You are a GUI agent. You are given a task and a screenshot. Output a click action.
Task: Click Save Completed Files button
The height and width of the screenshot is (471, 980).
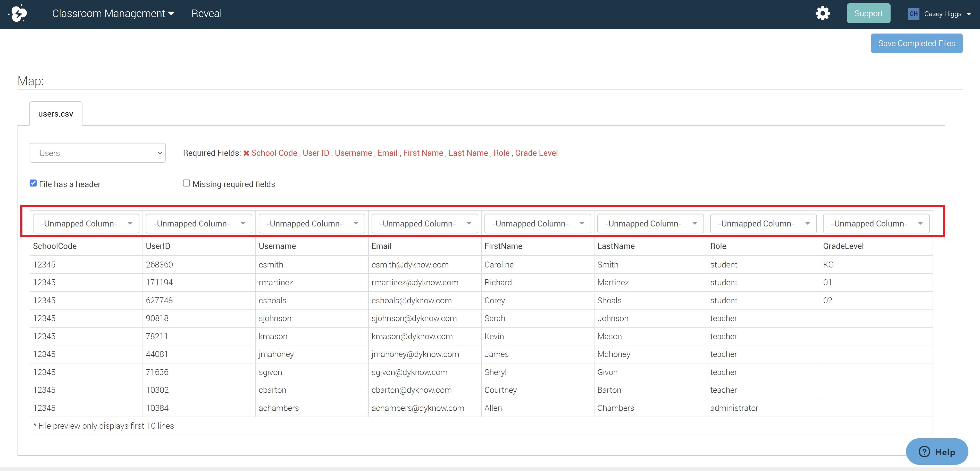(916, 43)
